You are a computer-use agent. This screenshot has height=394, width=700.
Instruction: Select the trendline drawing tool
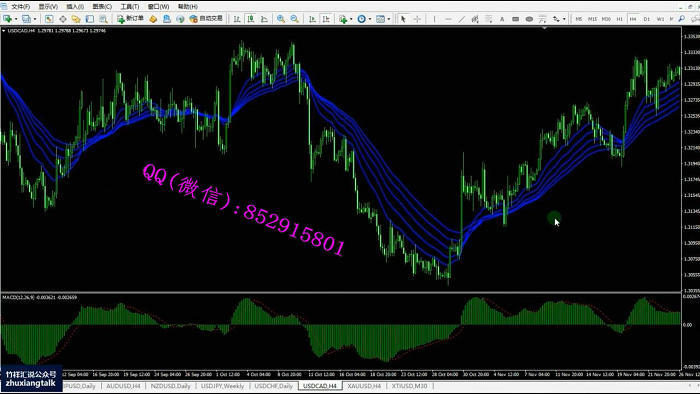pyautogui.click(x=462, y=19)
